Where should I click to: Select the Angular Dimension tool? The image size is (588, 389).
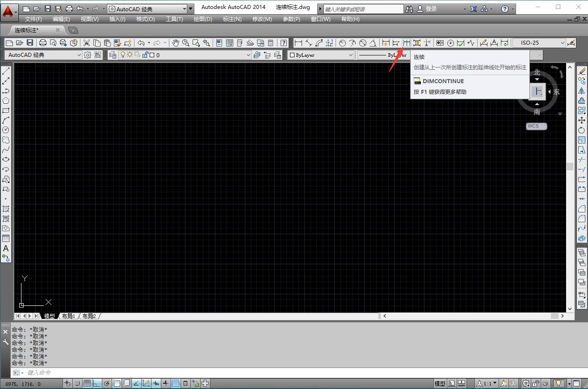click(373, 43)
